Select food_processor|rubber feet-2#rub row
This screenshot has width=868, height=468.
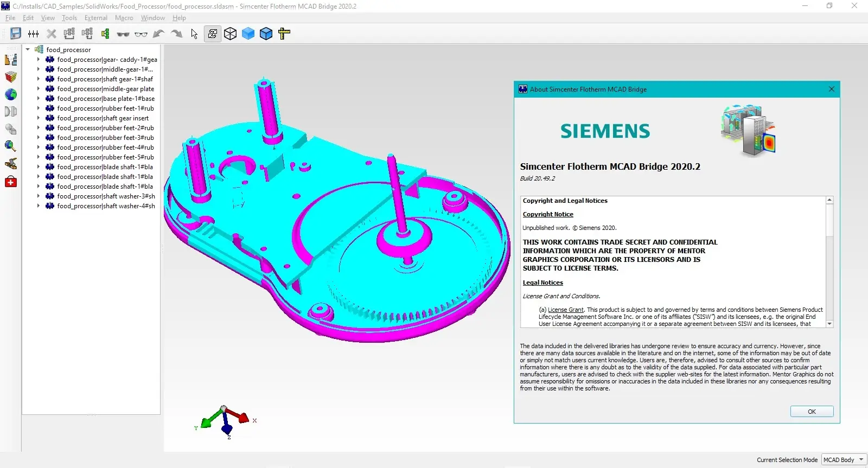[106, 128]
